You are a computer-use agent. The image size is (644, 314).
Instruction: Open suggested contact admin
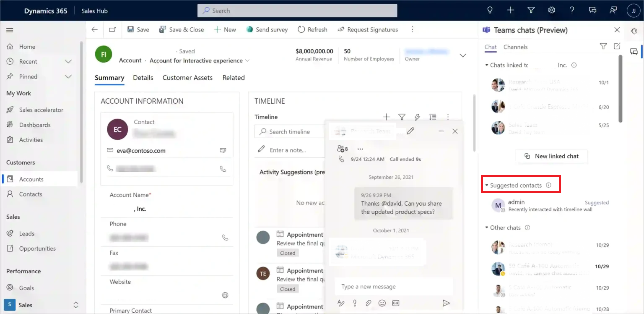coord(550,205)
